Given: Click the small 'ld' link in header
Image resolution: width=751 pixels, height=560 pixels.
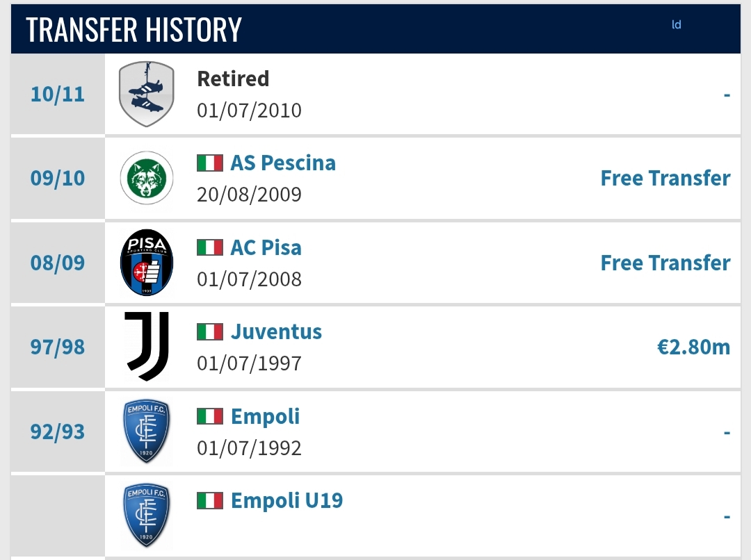Looking at the screenshot, I should point(677,24).
